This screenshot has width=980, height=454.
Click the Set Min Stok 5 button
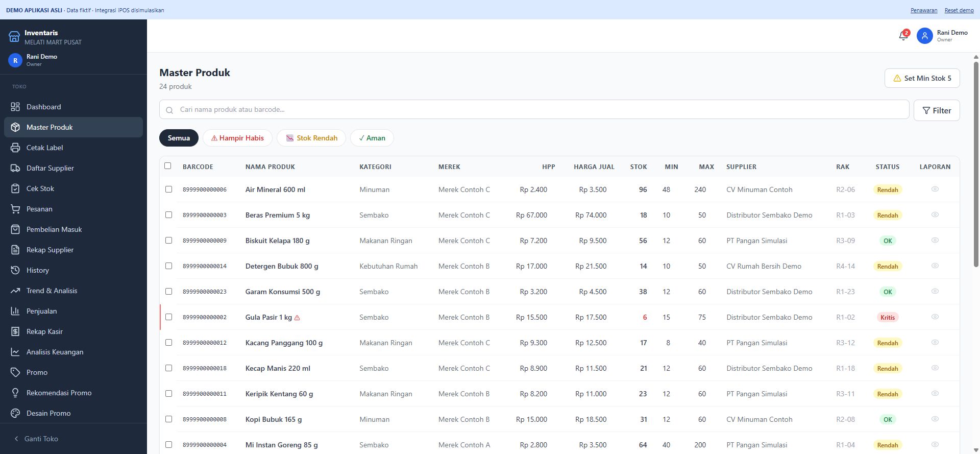tap(922, 78)
